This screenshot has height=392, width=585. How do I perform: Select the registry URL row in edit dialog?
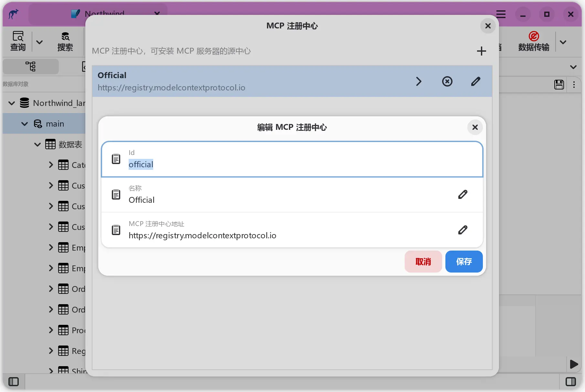[292, 230]
